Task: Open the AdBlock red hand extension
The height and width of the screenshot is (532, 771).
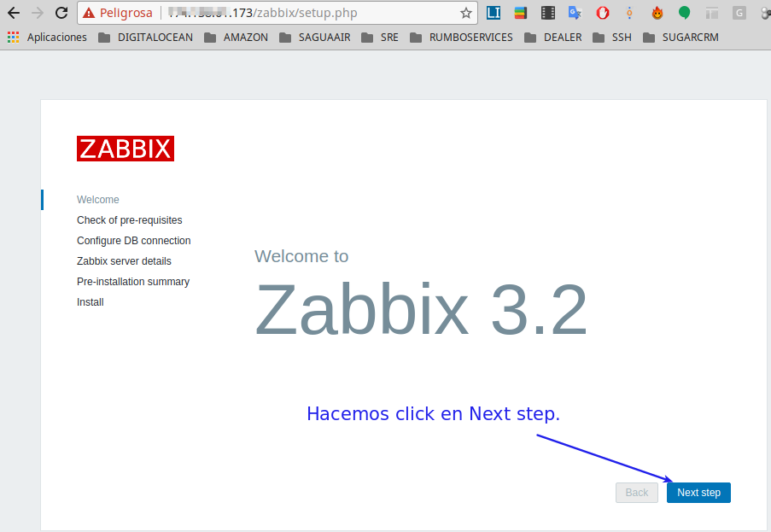Action: (602, 13)
